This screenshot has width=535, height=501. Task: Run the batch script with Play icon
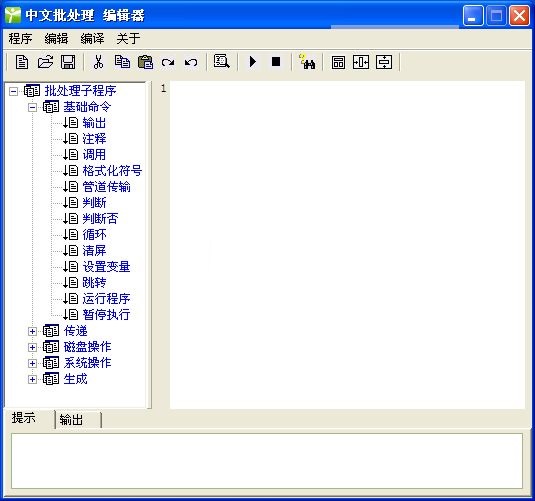click(x=253, y=62)
